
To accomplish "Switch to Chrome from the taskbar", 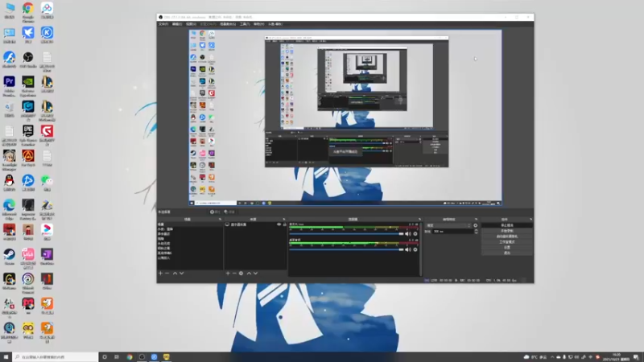I will pyautogui.click(x=130, y=357).
